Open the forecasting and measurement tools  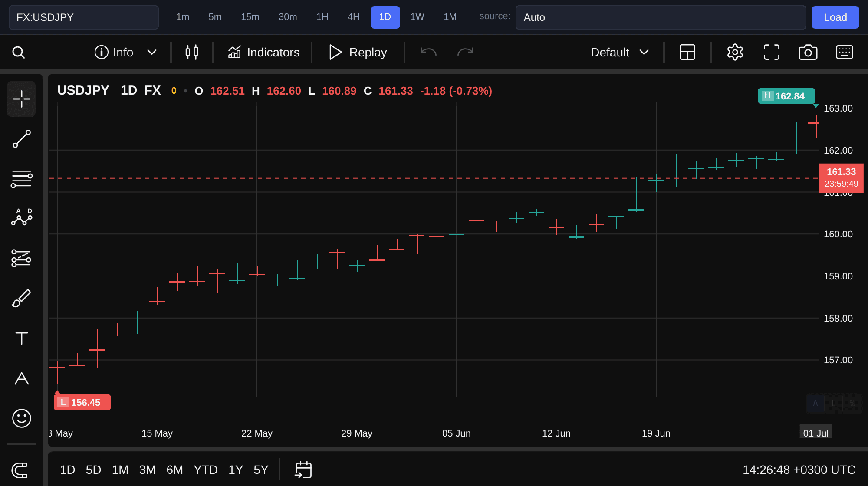21,258
